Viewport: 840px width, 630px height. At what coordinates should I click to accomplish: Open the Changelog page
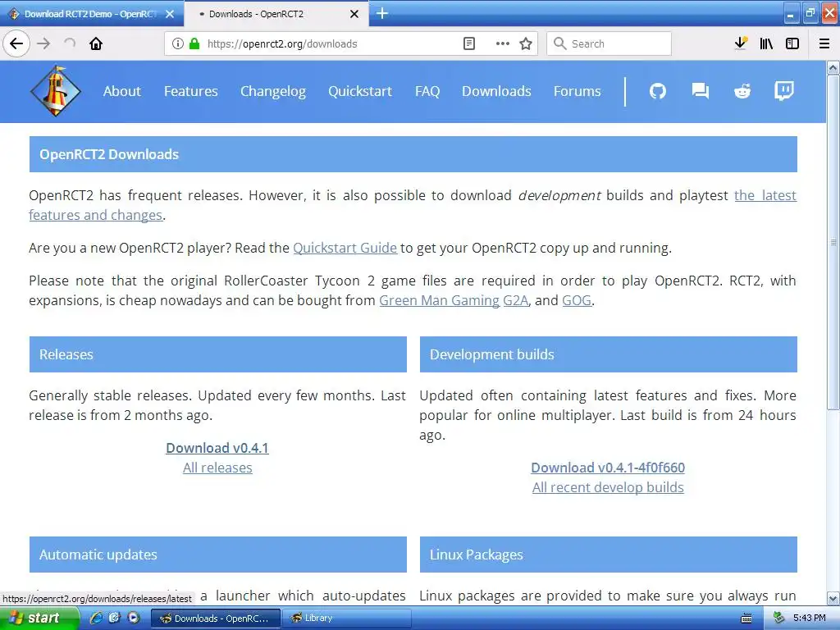[273, 91]
